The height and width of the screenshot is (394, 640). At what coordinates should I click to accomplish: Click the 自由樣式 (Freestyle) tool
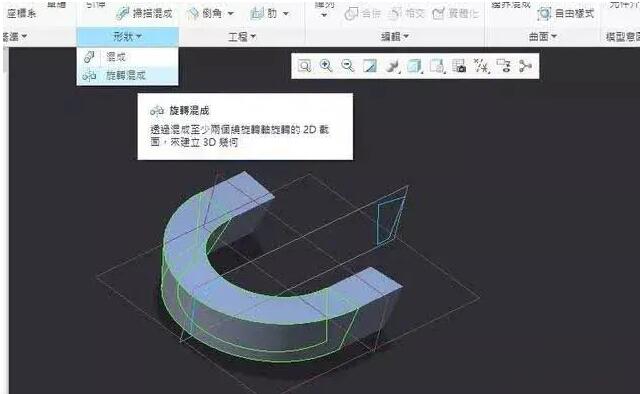pyautogui.click(x=565, y=13)
